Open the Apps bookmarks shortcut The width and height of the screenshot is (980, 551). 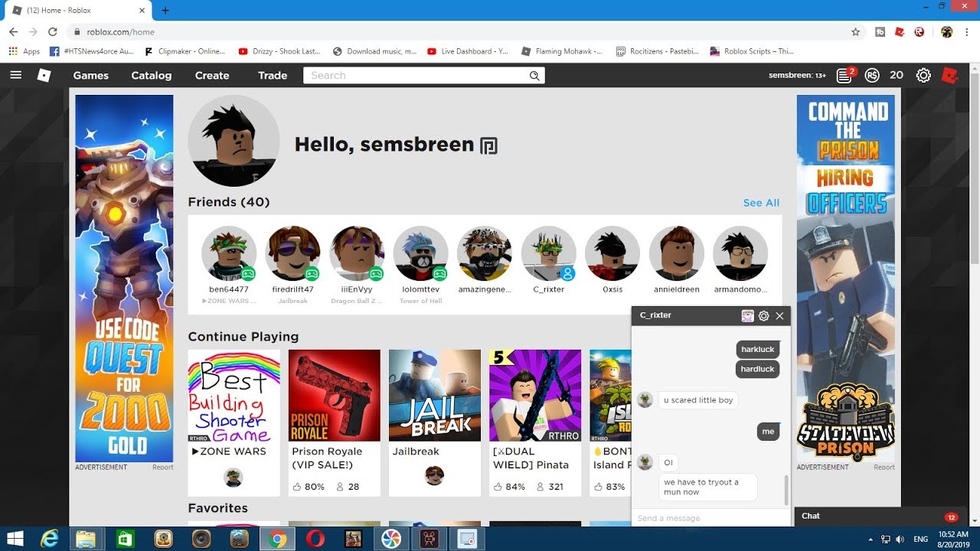coord(24,51)
